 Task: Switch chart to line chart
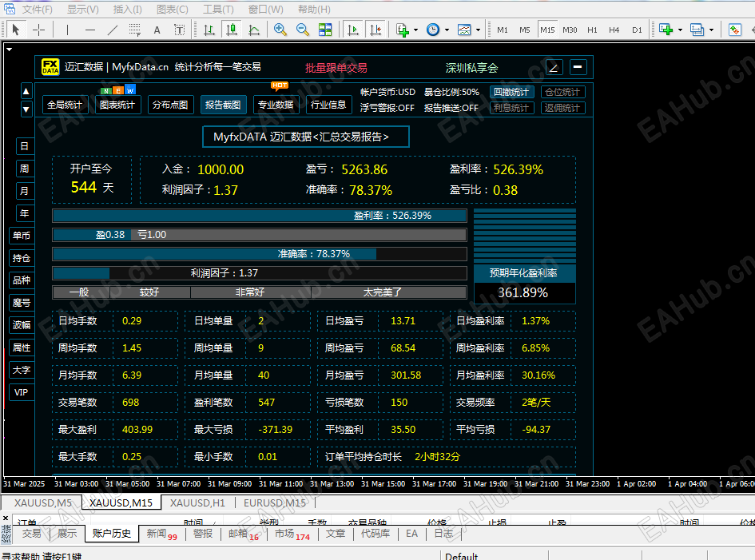click(254, 30)
